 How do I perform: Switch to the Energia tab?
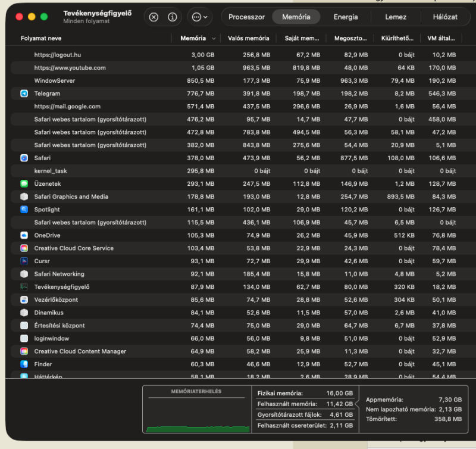click(x=346, y=17)
